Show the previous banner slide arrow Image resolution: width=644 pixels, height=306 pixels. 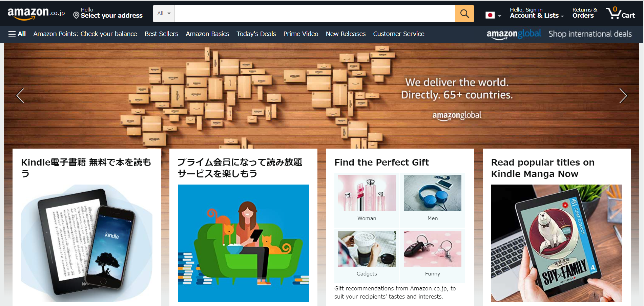20,96
